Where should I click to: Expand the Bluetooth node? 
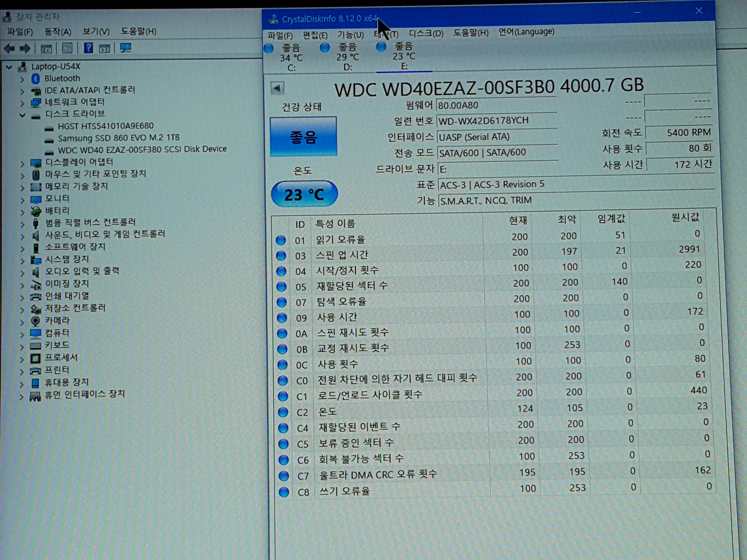point(22,79)
